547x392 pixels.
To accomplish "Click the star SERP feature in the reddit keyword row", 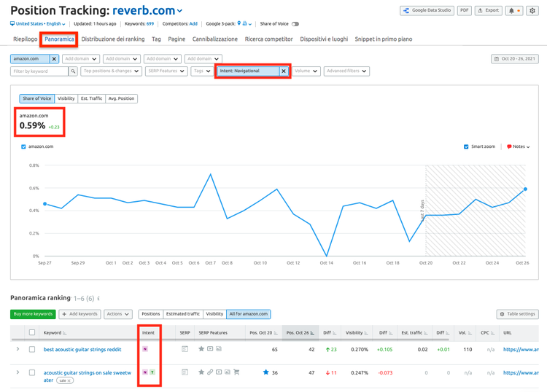I will 201,349.
